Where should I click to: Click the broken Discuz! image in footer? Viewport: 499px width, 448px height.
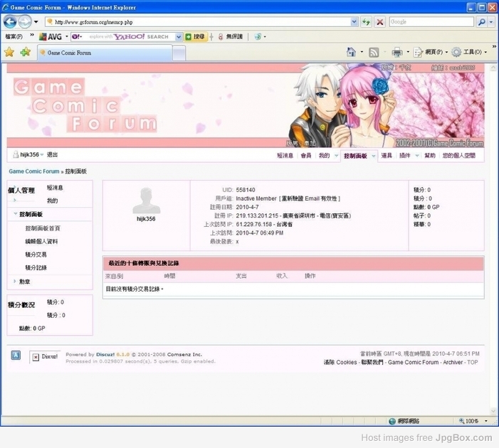(45, 357)
